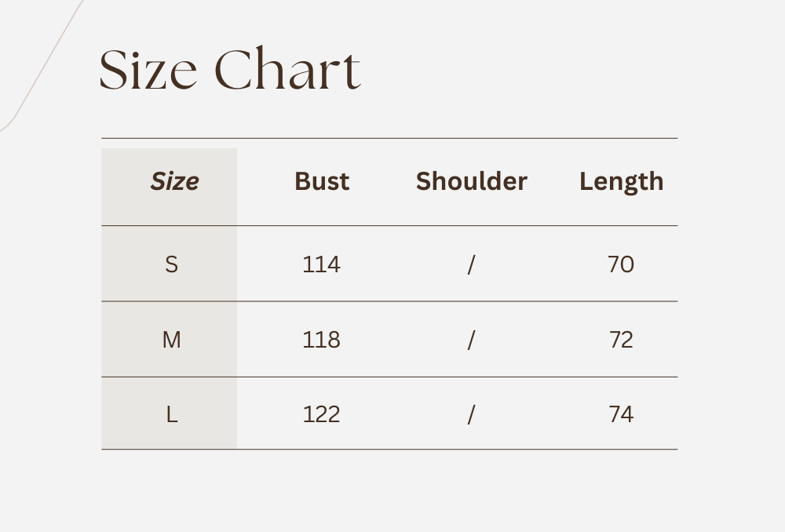Click the word "Chart" in the title

[287, 71]
